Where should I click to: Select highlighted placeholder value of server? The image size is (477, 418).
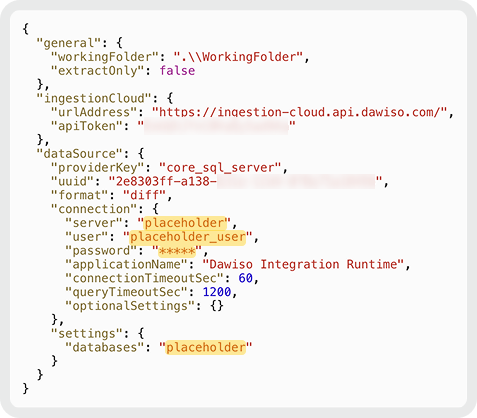click(x=185, y=223)
